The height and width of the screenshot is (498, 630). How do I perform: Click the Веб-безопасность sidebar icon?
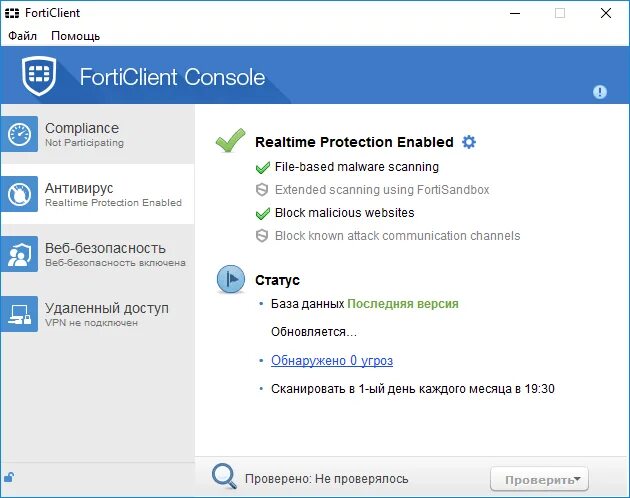(x=20, y=254)
